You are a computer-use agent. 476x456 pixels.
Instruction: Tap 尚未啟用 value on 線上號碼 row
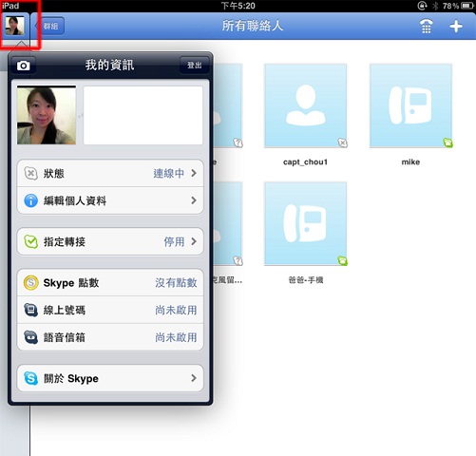tap(176, 310)
